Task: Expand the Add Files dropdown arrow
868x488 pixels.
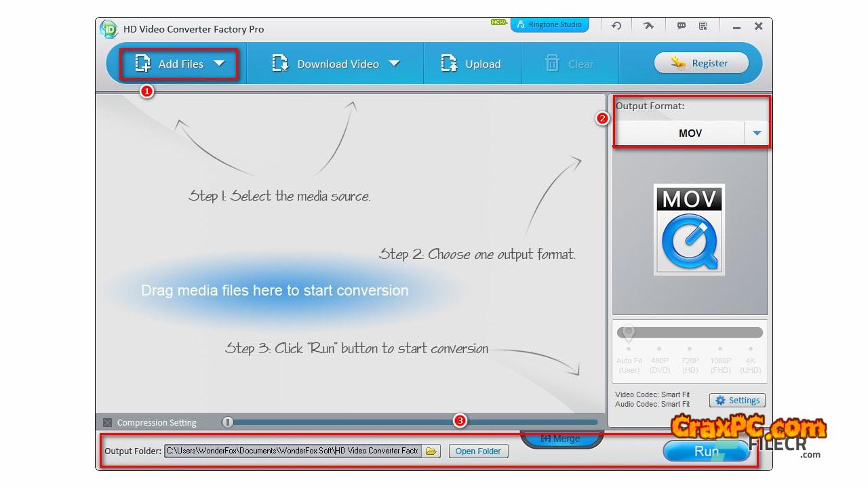Action: (219, 64)
